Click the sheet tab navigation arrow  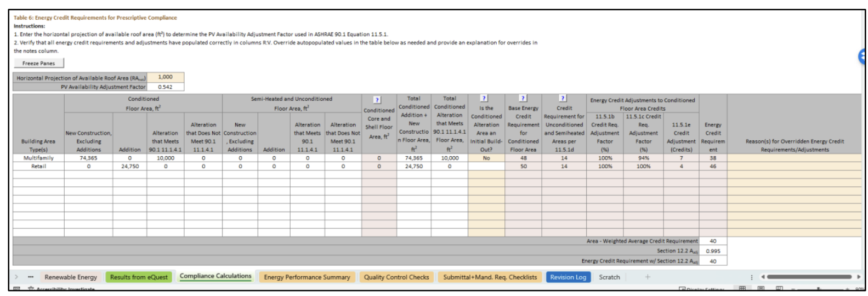[x=16, y=277]
